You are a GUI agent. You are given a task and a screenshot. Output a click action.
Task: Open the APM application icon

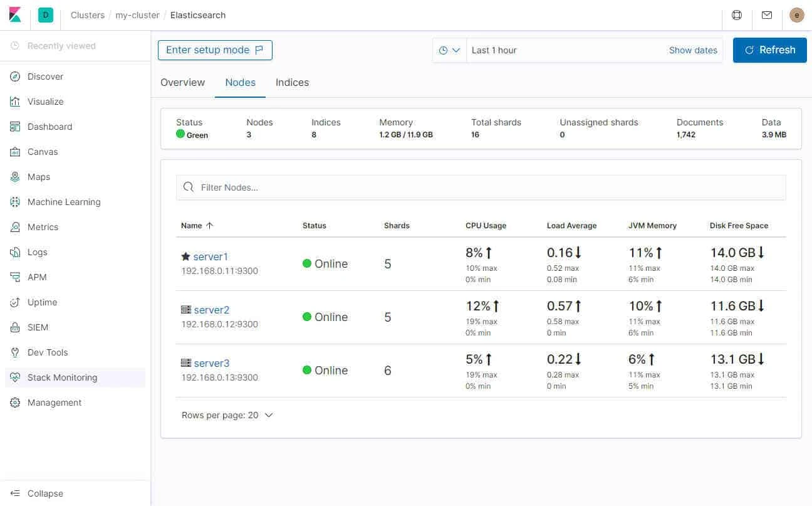(x=14, y=277)
